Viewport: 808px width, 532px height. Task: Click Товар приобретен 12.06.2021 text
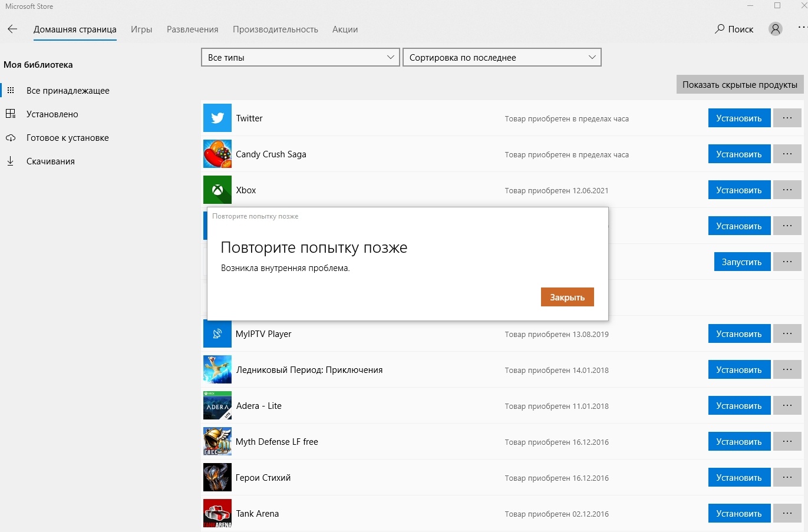(x=556, y=190)
